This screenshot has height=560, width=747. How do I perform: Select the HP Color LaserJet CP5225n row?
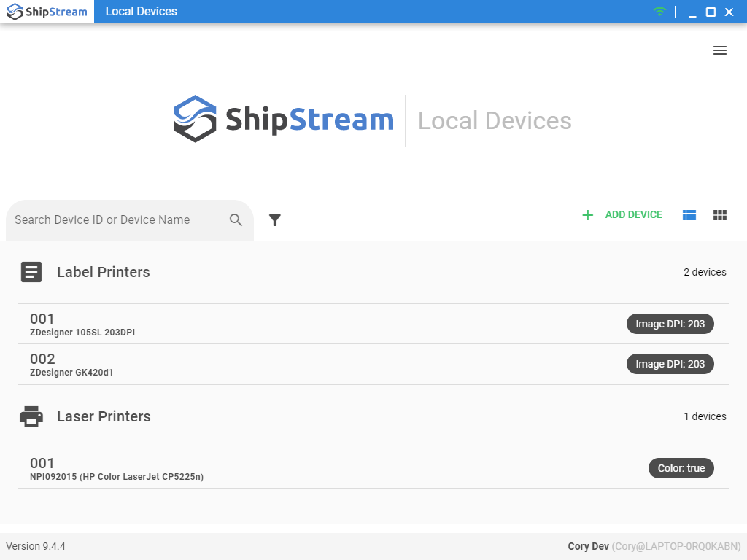[292, 469]
